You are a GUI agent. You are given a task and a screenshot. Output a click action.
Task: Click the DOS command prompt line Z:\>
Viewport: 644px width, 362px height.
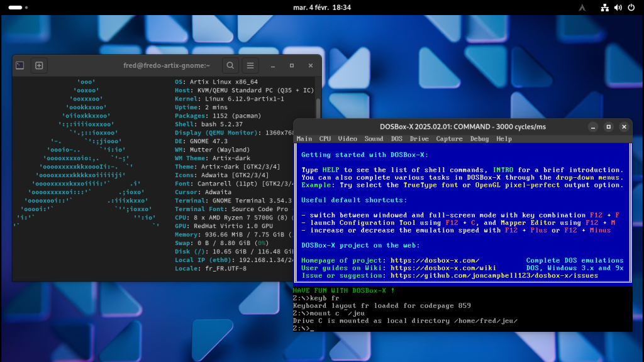[303, 329]
